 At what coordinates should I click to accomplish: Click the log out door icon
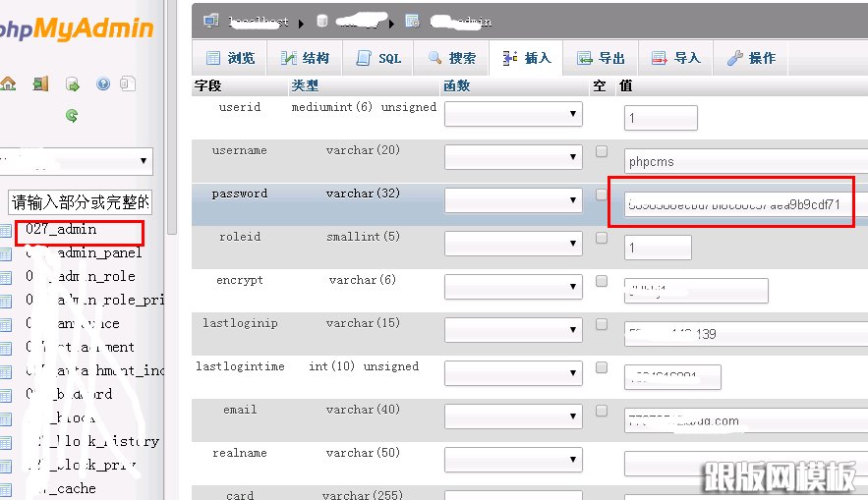40,84
